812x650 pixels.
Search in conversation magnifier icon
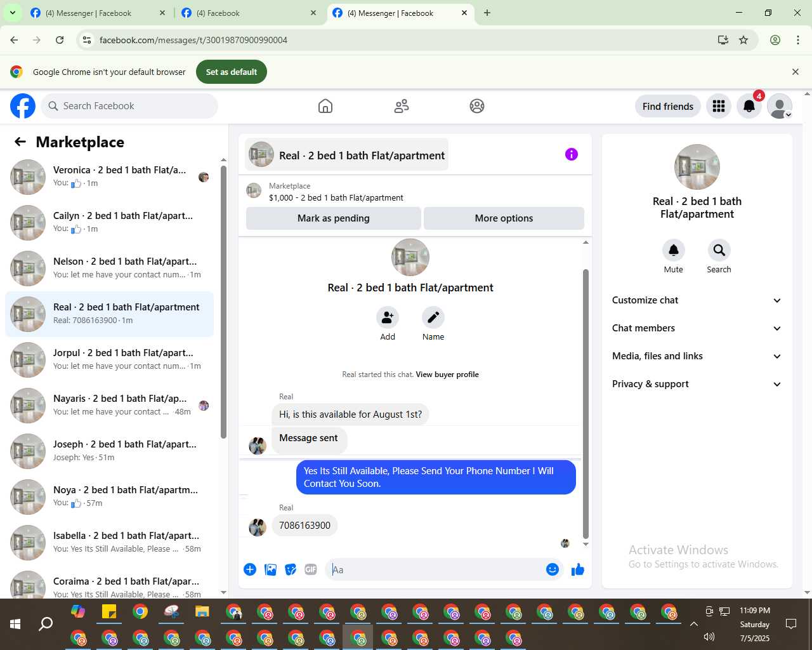tap(719, 250)
